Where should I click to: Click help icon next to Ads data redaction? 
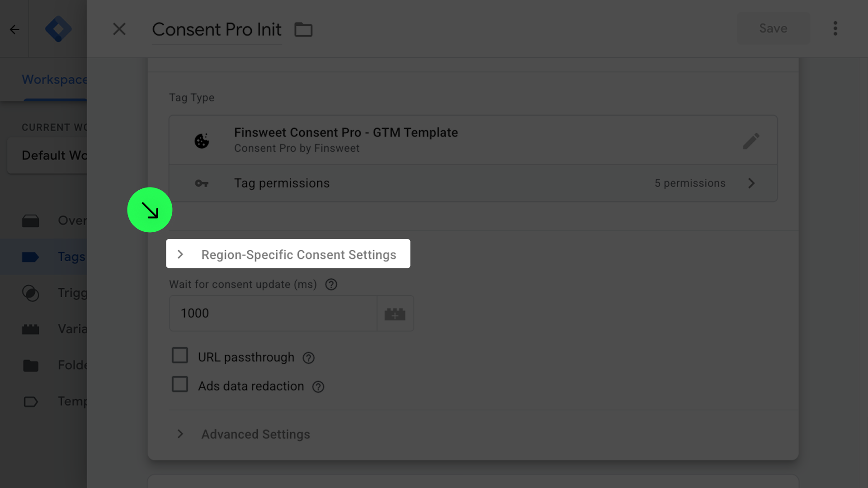318,387
